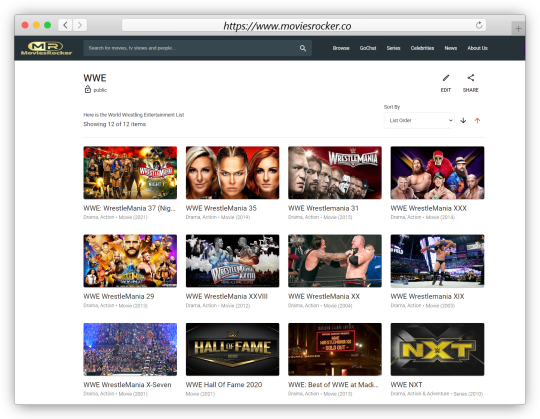Viewport: 540px width, 419px height.
Task: Click the Share icon
Action: [470, 78]
